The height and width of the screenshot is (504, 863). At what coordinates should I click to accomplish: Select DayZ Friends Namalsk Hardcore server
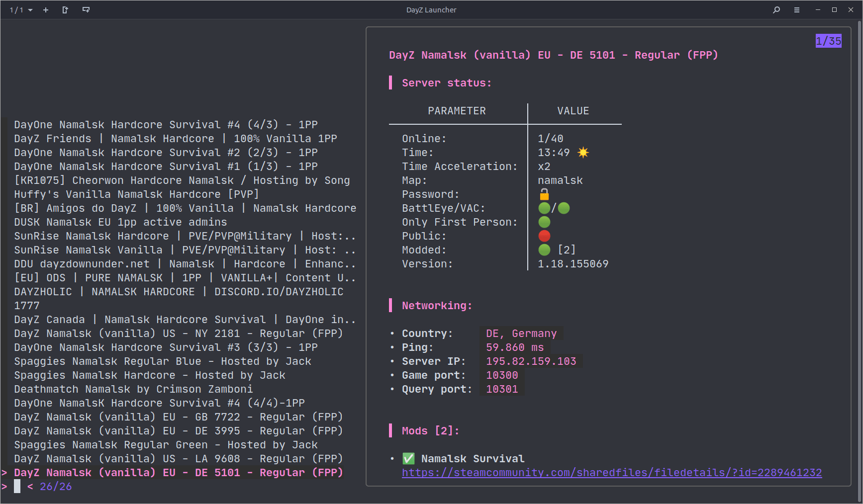(x=176, y=139)
